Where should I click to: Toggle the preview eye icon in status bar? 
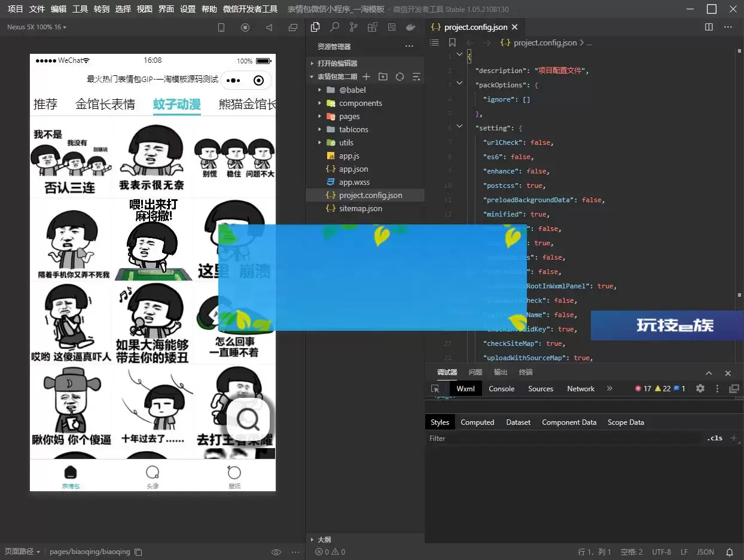pos(276,552)
